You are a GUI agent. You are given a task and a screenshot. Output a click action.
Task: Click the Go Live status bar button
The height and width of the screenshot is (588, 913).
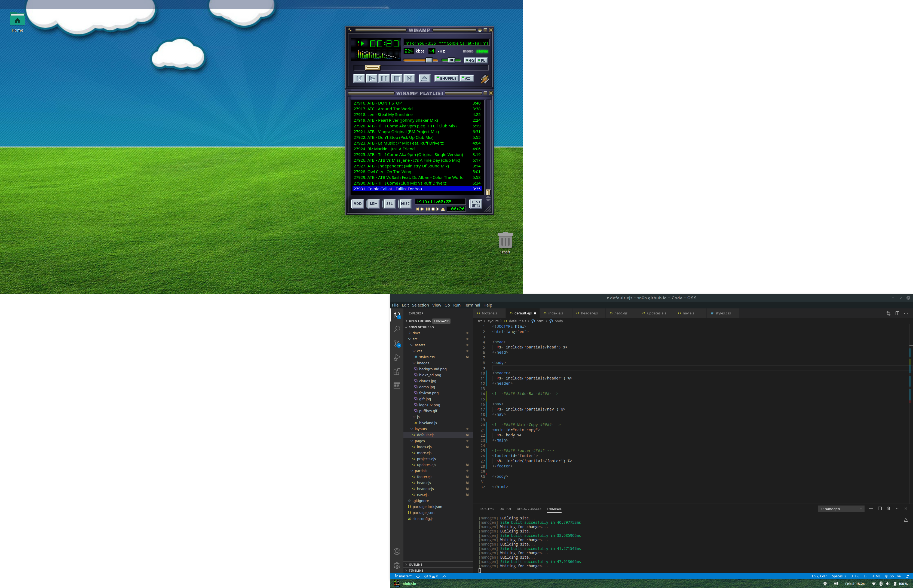pyautogui.click(x=893, y=576)
